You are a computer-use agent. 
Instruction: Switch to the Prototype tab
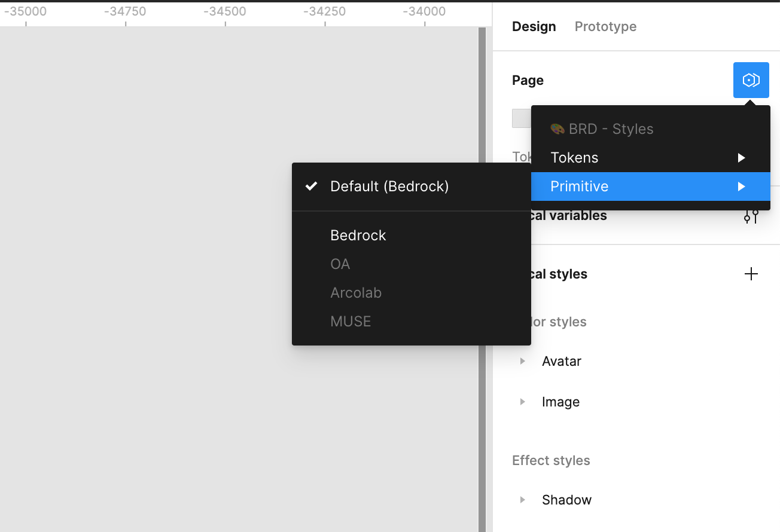pos(605,26)
